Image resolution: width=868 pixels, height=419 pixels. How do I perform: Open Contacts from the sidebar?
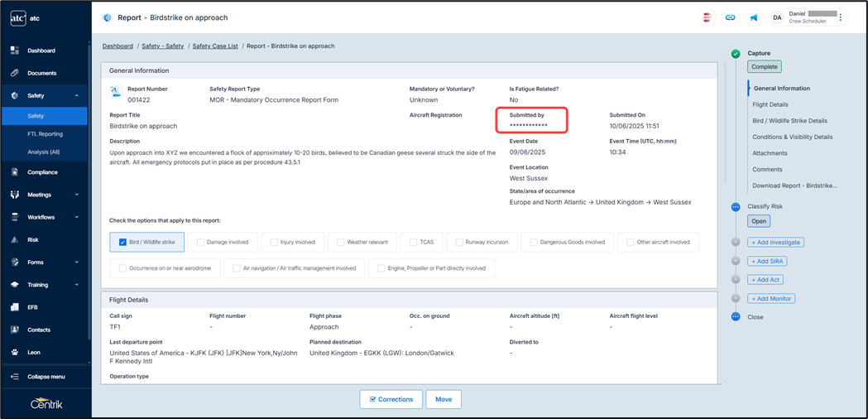pos(39,330)
